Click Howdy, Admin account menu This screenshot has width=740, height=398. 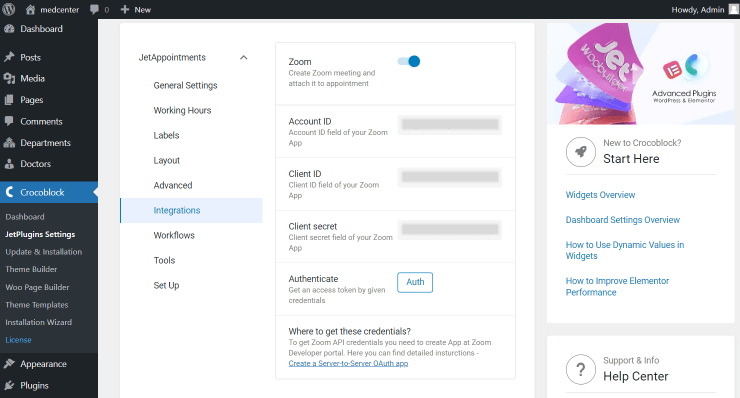point(705,9)
